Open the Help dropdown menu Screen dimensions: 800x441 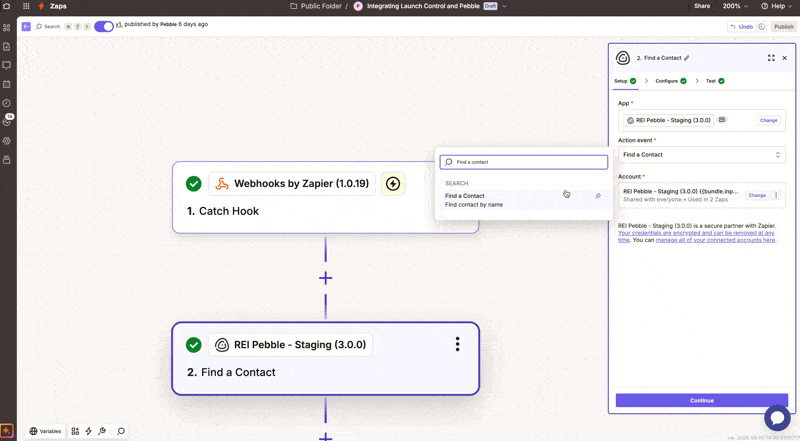tap(777, 6)
